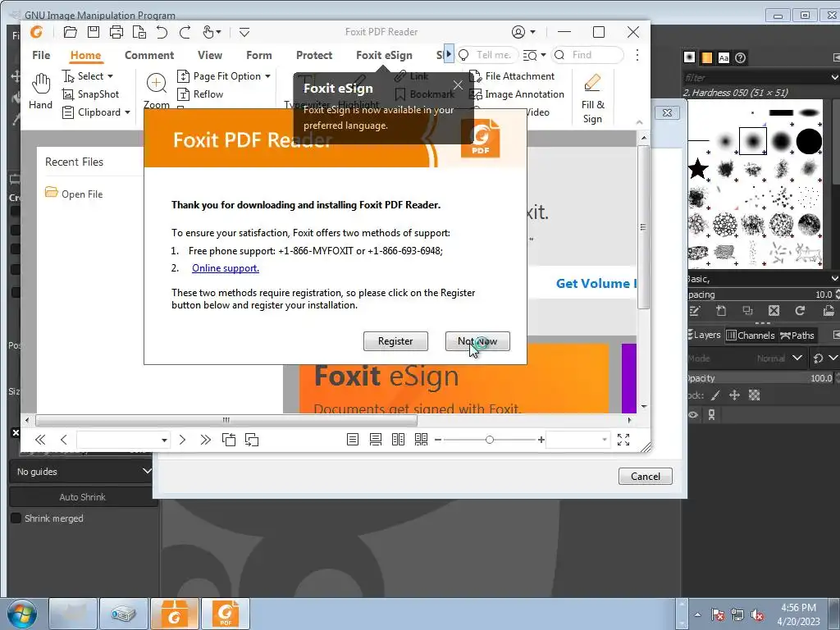Switch to the Foxit eSign tab
This screenshot has width=840, height=630.
click(x=384, y=55)
